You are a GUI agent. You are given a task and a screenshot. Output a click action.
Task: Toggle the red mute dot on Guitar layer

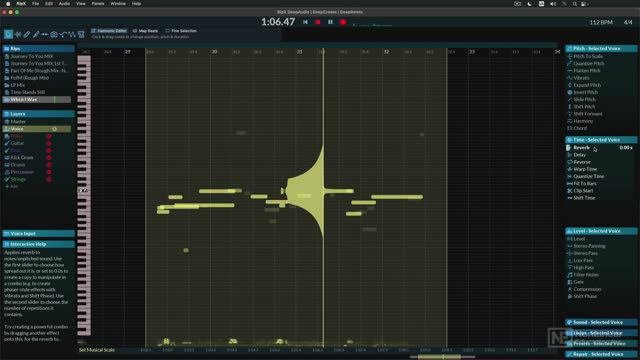(x=49, y=143)
